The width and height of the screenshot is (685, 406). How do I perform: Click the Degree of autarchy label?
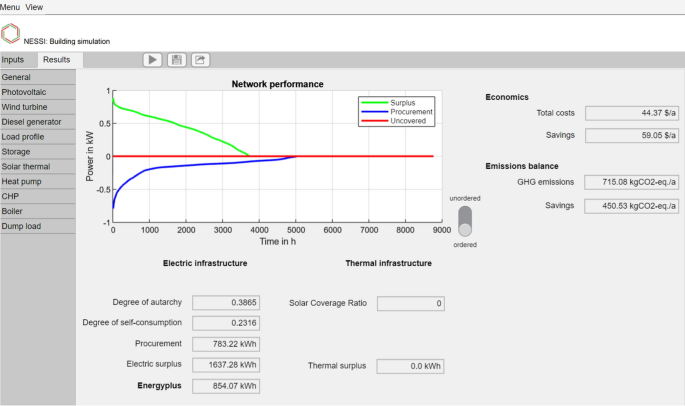click(x=147, y=302)
